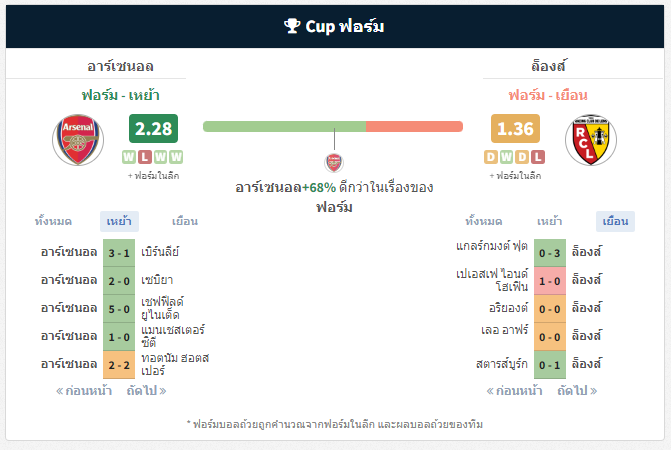Click the green portion of form comparison bar

pos(284,127)
